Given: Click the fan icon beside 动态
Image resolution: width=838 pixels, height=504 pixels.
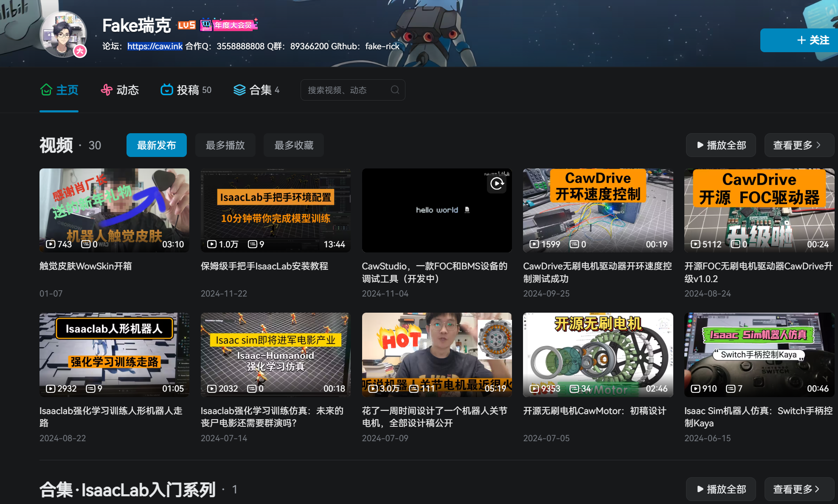Looking at the screenshot, I should pyautogui.click(x=106, y=90).
